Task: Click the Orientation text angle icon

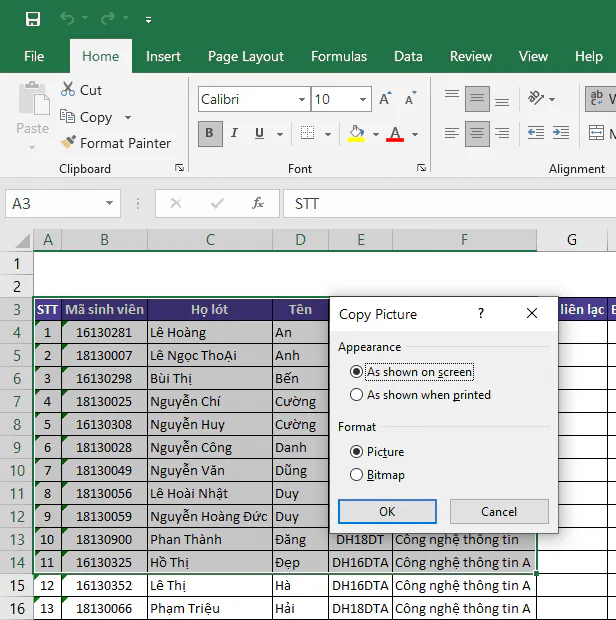Action: 536,98
